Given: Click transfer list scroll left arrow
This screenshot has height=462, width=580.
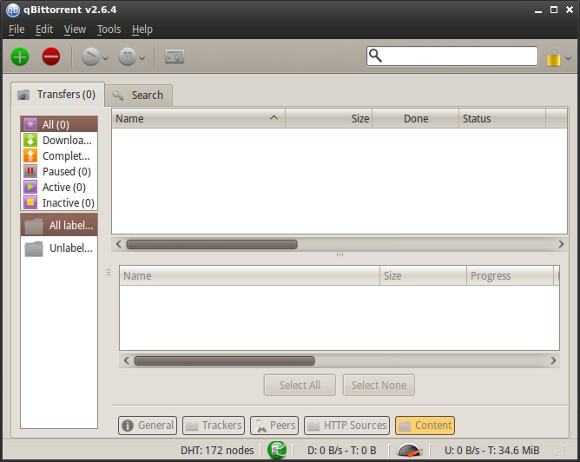Looking at the screenshot, I should [118, 244].
